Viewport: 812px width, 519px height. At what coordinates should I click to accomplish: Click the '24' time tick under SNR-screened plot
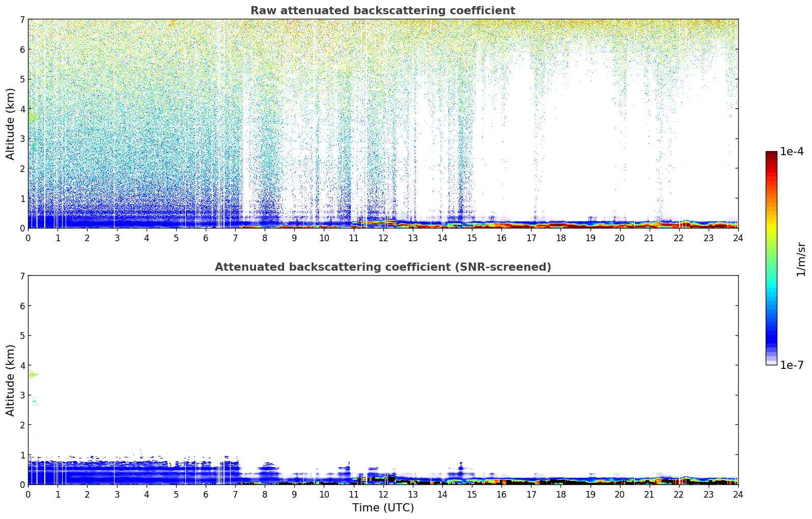coord(738,494)
